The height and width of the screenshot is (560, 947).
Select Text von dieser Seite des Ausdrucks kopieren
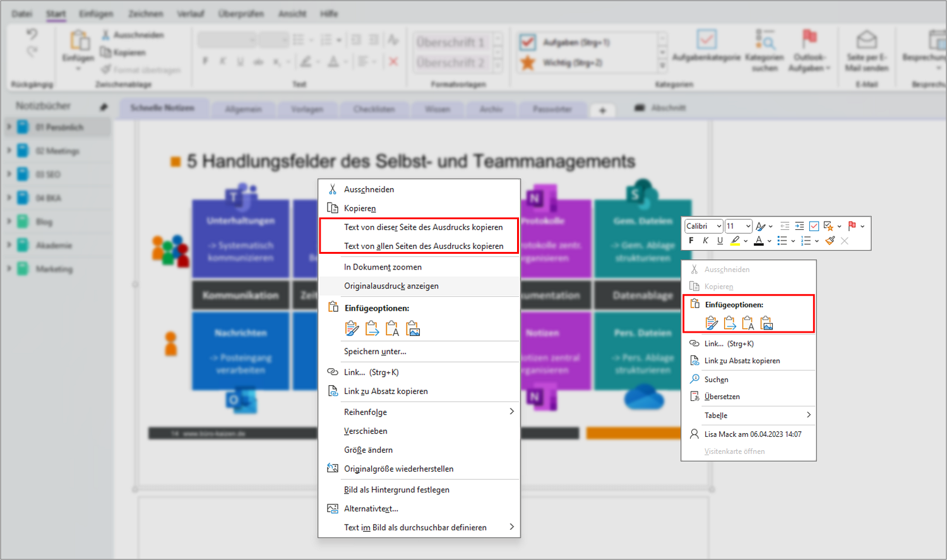419,227
